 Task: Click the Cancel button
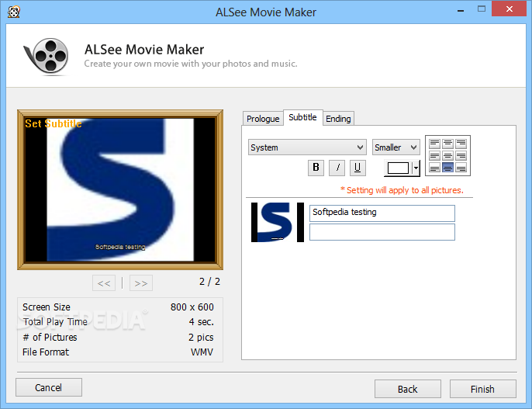click(49, 387)
